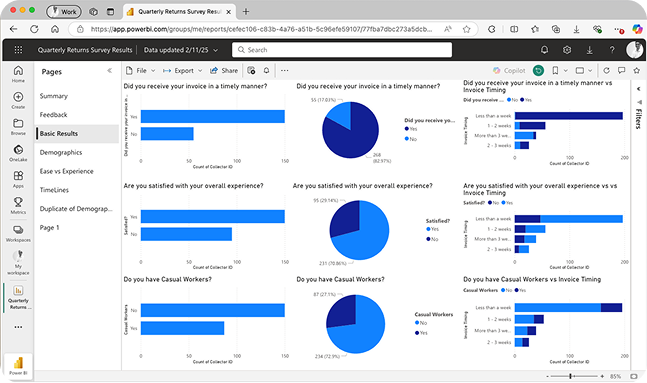
Task: Click the Yes legend item in Satisfied pie
Action: pos(432,229)
